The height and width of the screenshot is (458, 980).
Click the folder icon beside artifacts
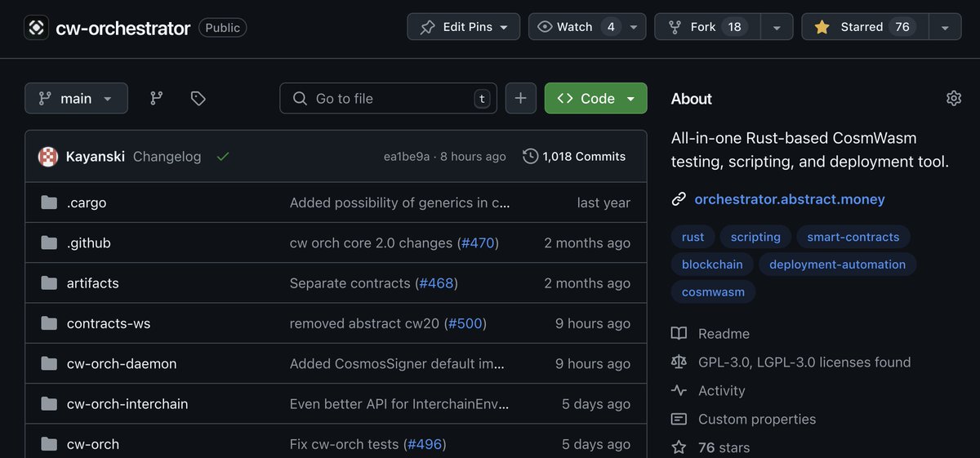[49, 283]
